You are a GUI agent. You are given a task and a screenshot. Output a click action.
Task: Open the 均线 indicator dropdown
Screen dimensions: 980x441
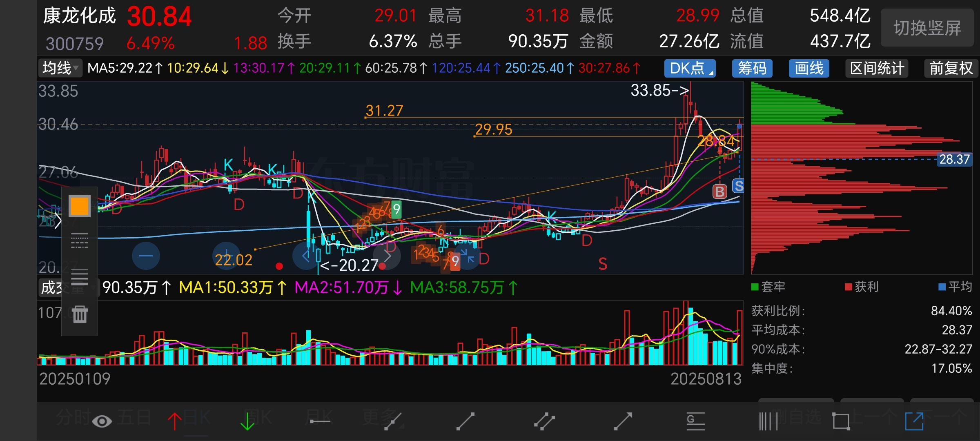click(60, 68)
